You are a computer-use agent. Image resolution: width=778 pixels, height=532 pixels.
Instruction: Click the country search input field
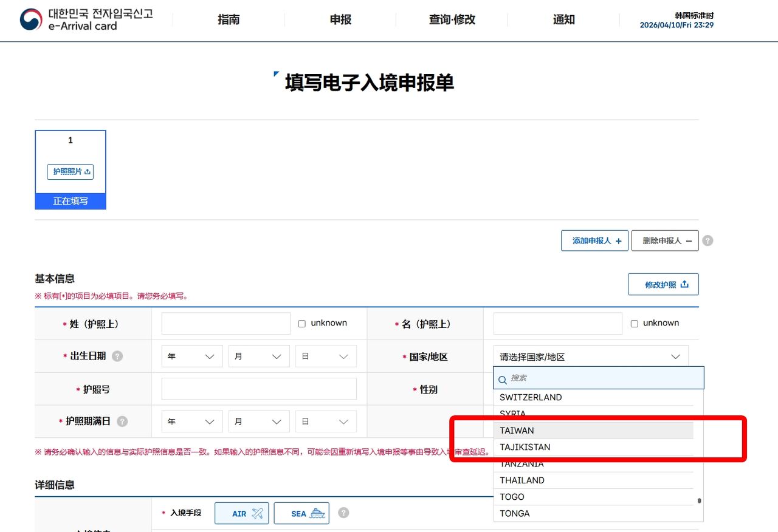[x=602, y=378]
